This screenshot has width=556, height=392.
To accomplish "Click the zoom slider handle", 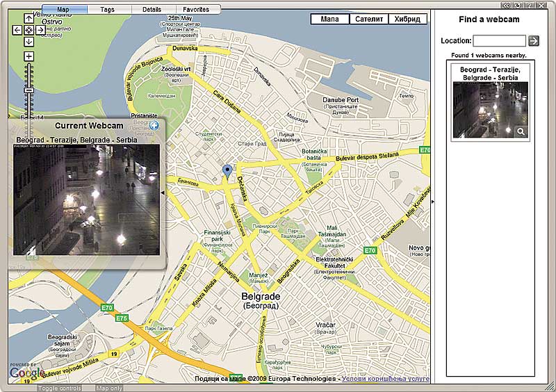I will click(28, 90).
